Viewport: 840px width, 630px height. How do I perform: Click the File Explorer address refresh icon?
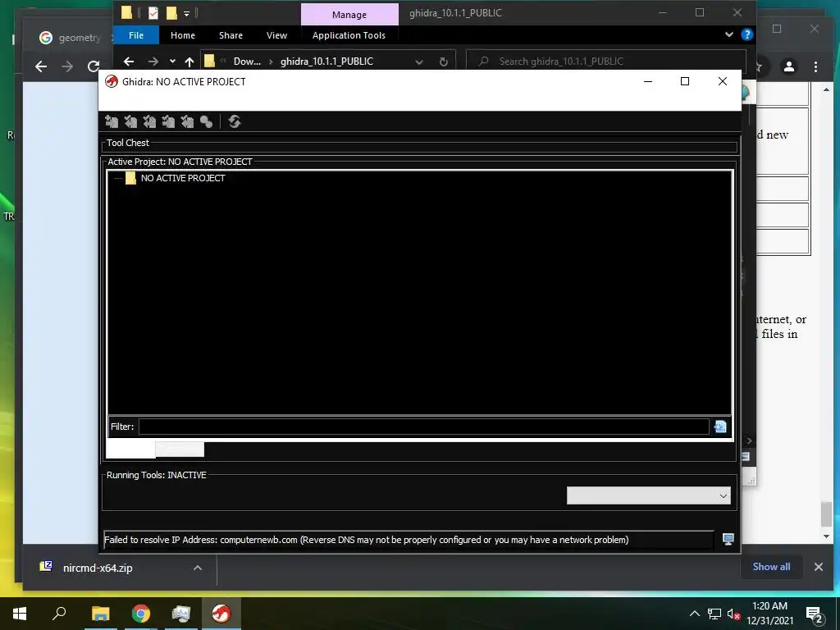coord(444,62)
